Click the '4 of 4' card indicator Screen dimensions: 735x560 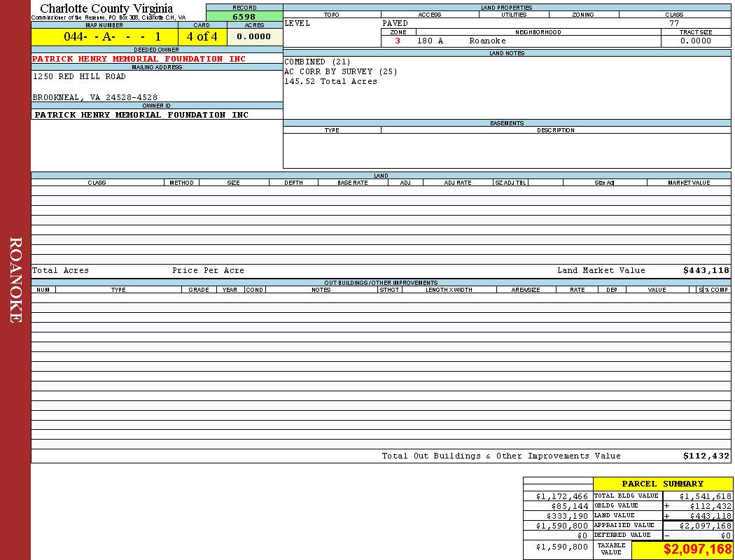click(202, 36)
